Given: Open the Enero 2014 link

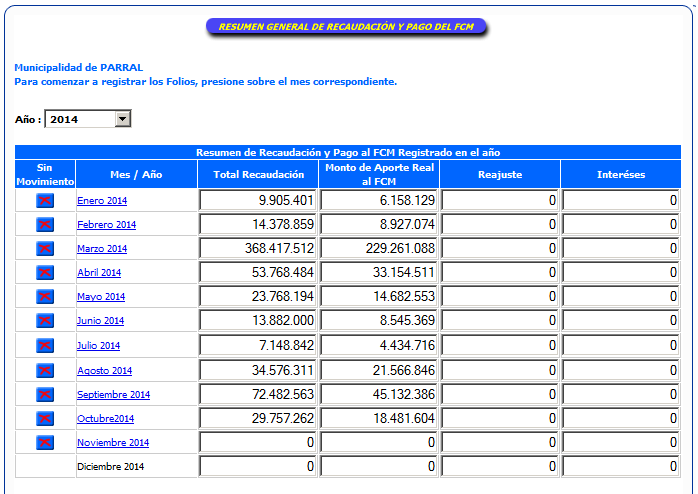Looking at the screenshot, I should (102, 201).
